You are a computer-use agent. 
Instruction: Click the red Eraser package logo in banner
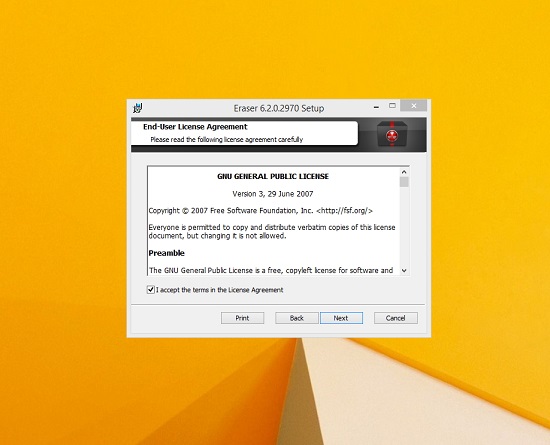point(392,135)
